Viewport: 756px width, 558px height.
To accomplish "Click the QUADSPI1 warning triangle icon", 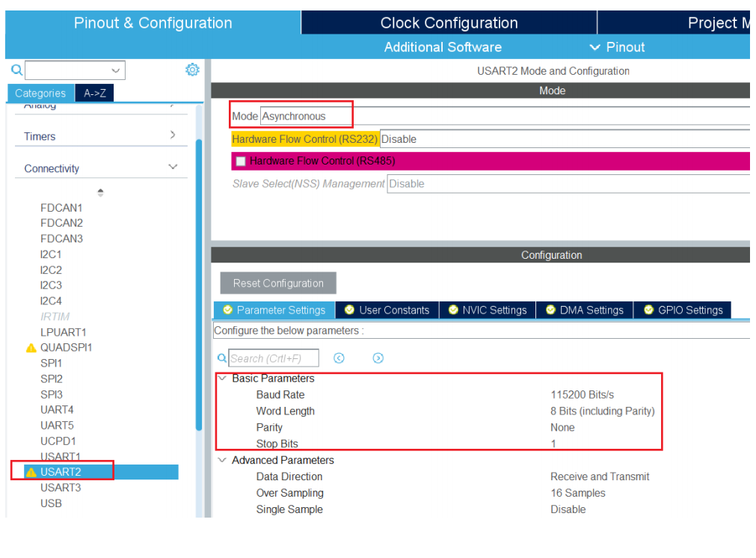I will coord(31,348).
